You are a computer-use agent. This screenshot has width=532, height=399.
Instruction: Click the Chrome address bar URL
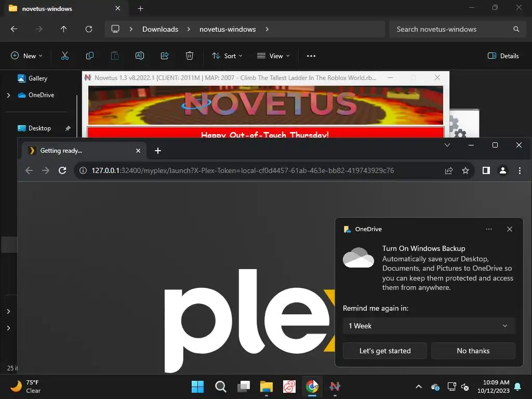click(x=243, y=170)
